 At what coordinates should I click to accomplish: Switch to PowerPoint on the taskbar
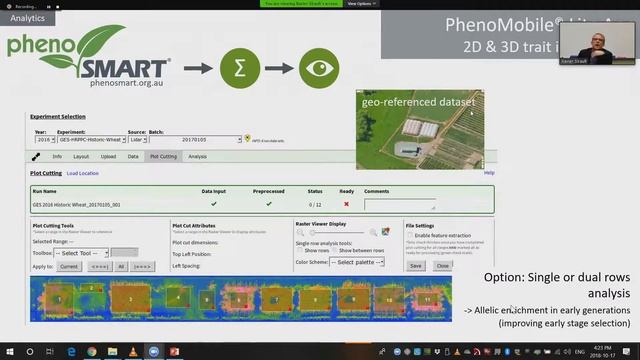(x=174, y=351)
